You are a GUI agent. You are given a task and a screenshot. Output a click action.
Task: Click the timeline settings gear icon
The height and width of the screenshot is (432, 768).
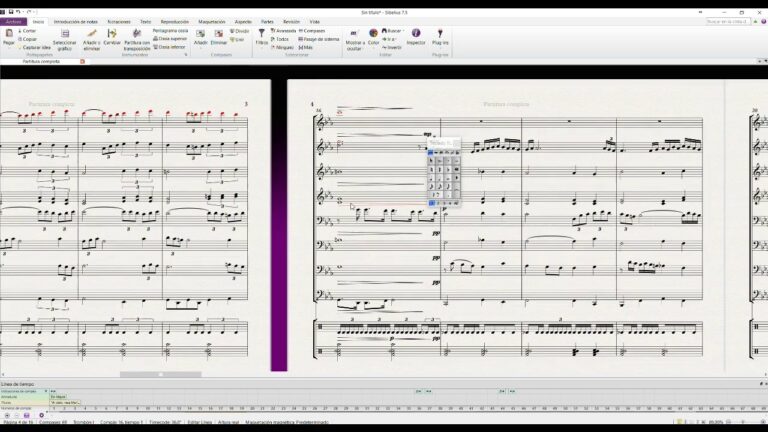tap(41, 415)
